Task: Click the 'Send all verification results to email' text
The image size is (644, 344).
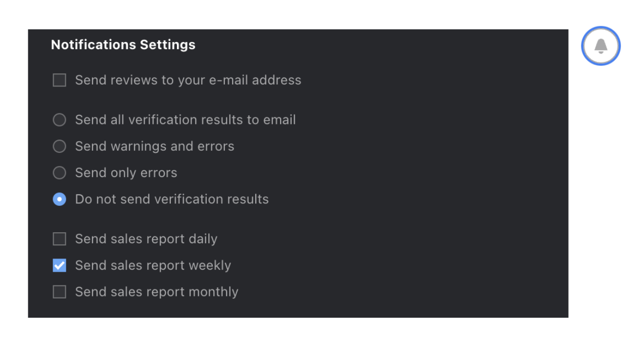Action: tap(186, 120)
